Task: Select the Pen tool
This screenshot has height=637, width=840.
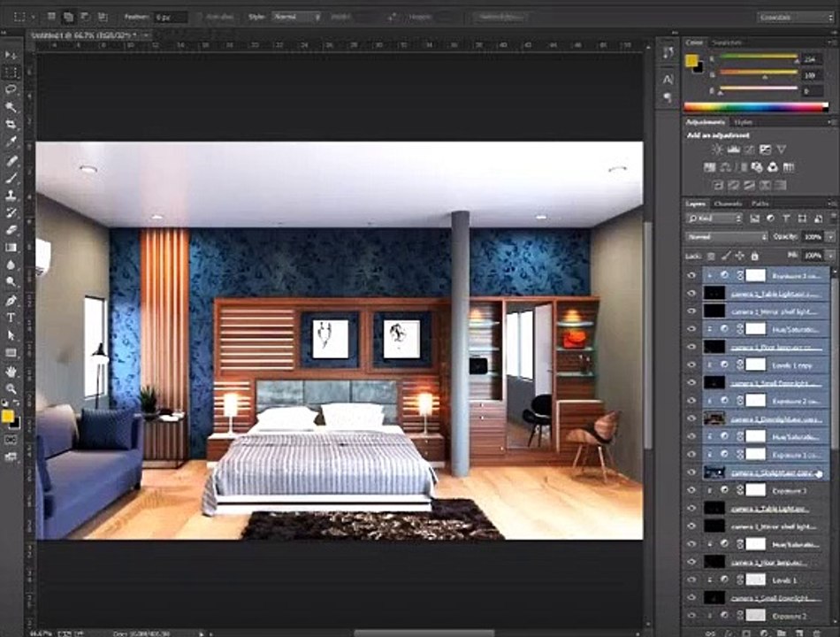Action: pyautogui.click(x=11, y=301)
